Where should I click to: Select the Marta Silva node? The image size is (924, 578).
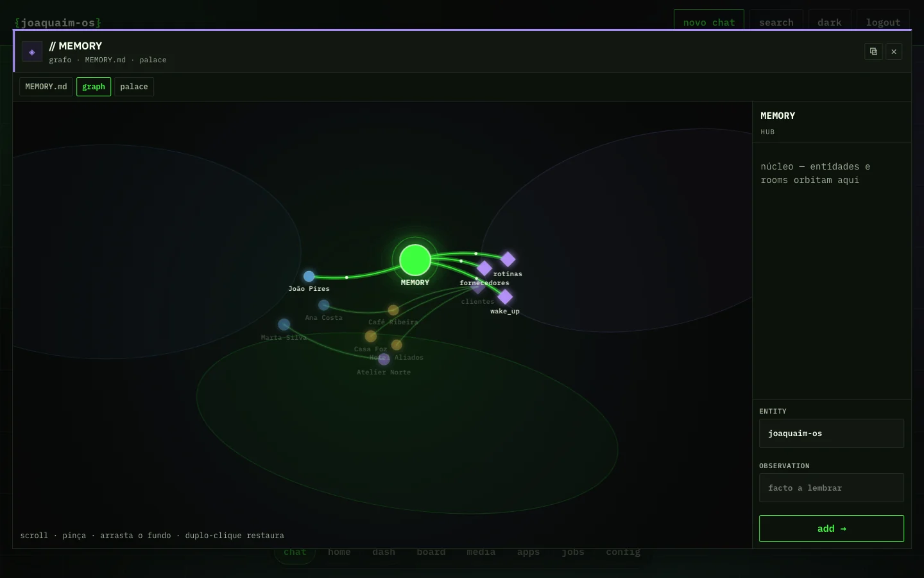[x=284, y=324]
